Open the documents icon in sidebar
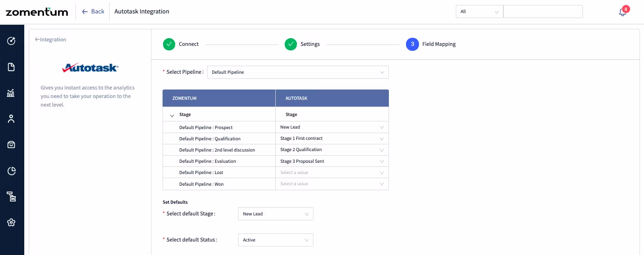The height and width of the screenshot is (255, 644). coord(12,67)
